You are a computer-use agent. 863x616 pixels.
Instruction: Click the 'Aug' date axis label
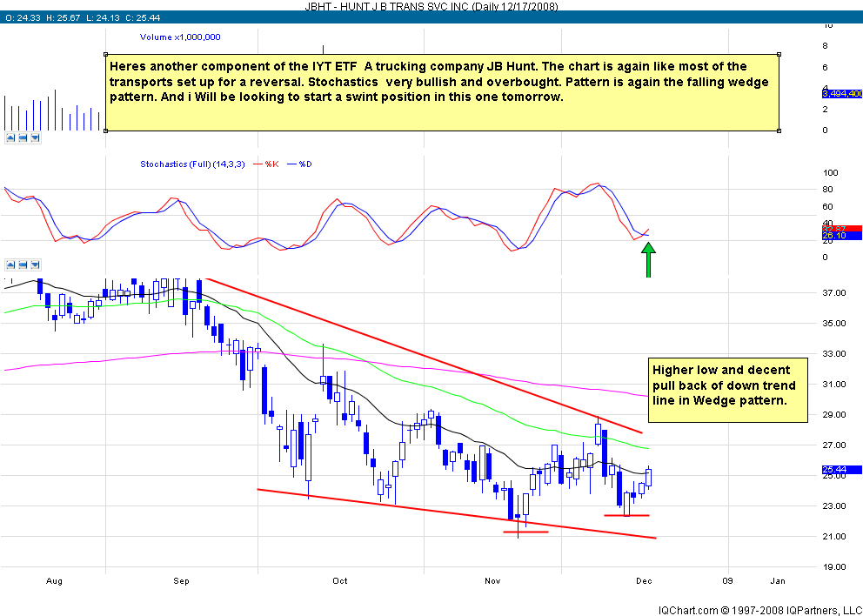(54, 581)
